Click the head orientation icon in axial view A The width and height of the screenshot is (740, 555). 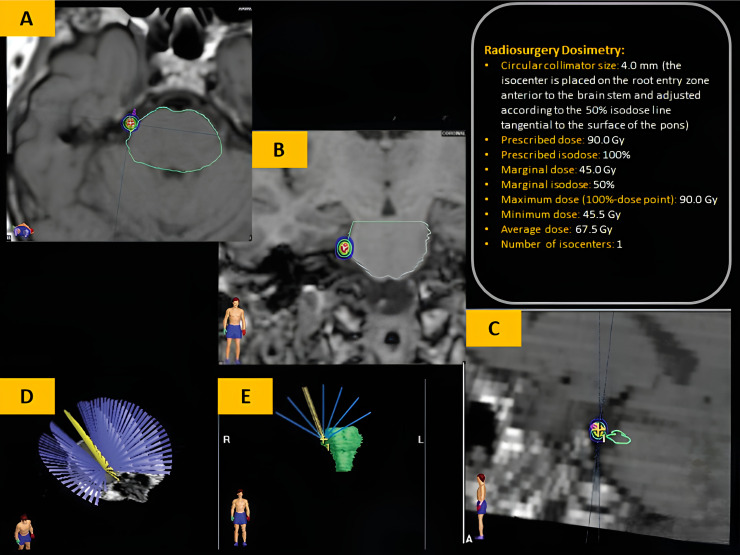23,231
